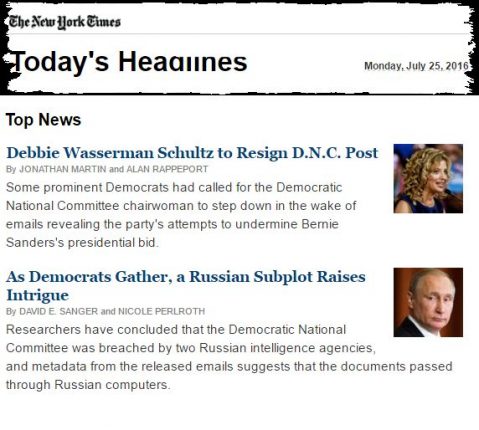Screen dimensions: 479x430
Task: Click line ending Sanders's presidential bid
Action: pyautogui.click(x=82, y=242)
